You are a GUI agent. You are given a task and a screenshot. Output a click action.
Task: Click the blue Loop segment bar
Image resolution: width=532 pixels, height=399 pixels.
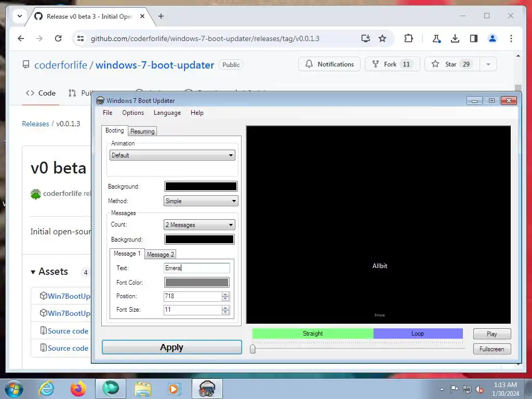coord(418,334)
